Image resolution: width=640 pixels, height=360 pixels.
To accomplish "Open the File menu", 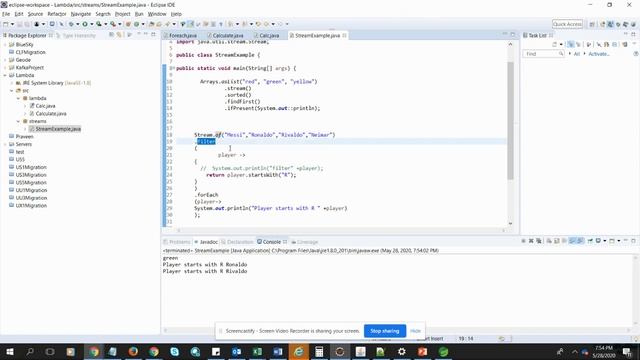I will (x=6, y=14).
